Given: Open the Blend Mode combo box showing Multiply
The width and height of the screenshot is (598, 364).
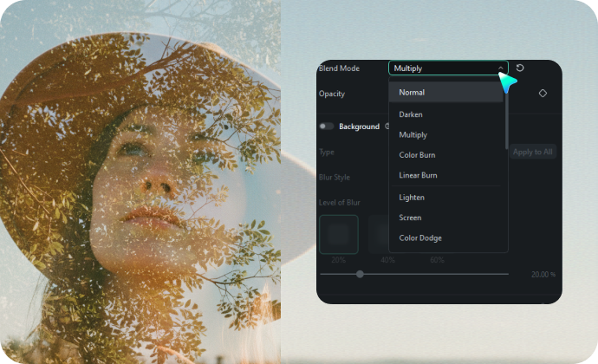Looking at the screenshot, I should point(448,68).
